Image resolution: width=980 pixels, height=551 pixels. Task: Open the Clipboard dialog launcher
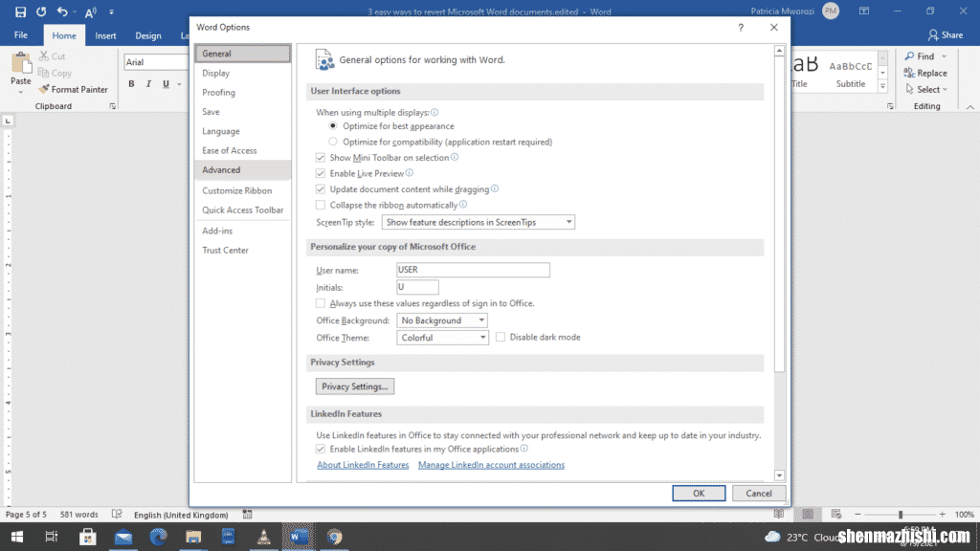[113, 106]
